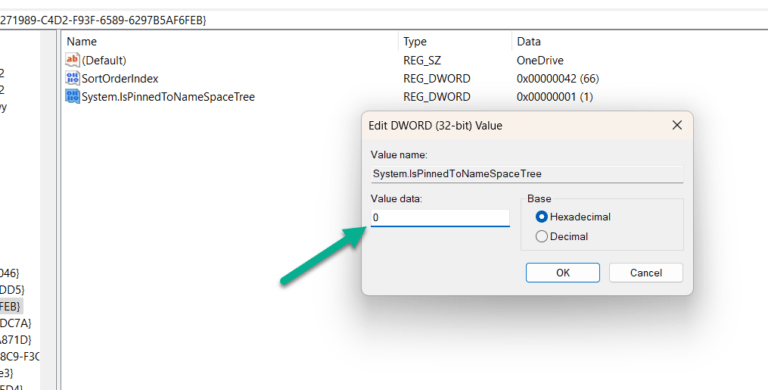The width and height of the screenshot is (768, 390).
Task: Cancel the DWORD edit dialog
Action: (646, 273)
